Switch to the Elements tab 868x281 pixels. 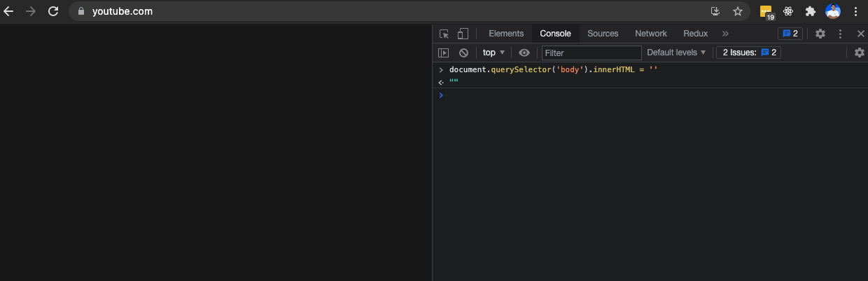[506, 34]
